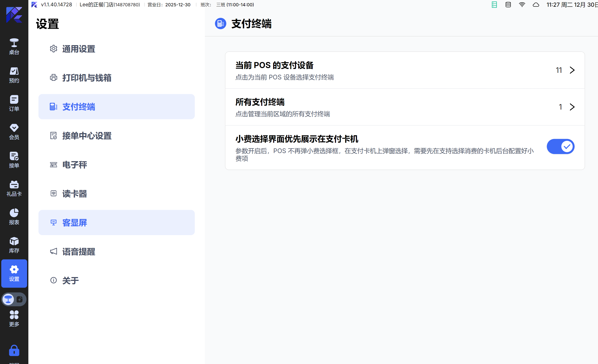Open the 报表 reports pie chart icon
The image size is (598, 364).
click(x=14, y=216)
